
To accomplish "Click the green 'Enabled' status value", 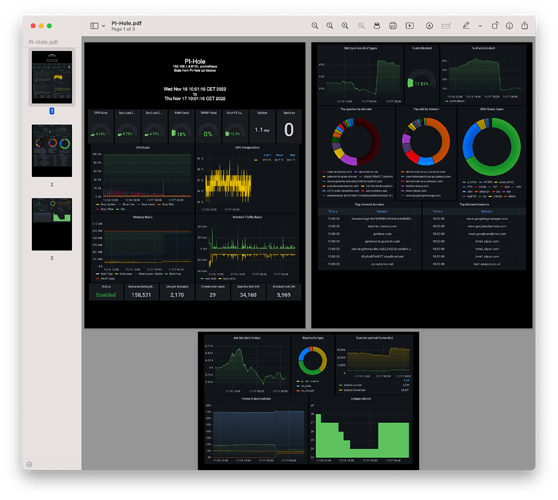I will [x=106, y=295].
